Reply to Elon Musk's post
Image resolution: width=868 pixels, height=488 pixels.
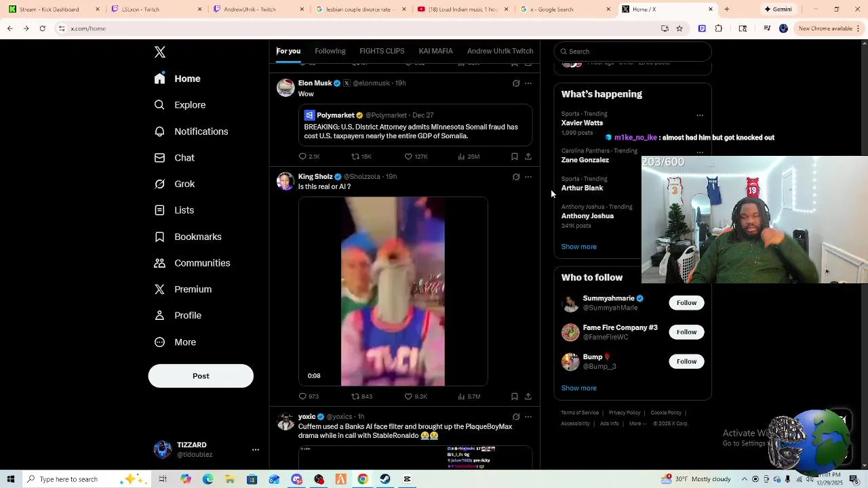click(309, 157)
